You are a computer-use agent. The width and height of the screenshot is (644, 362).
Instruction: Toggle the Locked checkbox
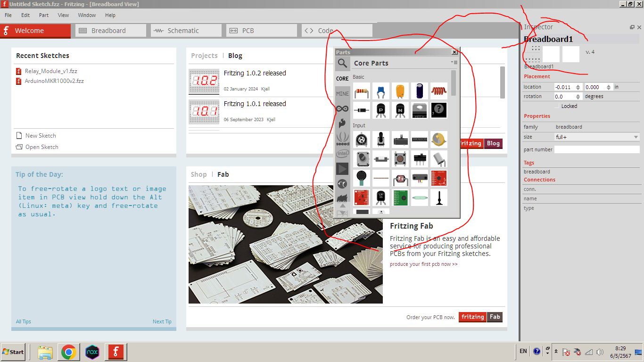click(x=557, y=106)
